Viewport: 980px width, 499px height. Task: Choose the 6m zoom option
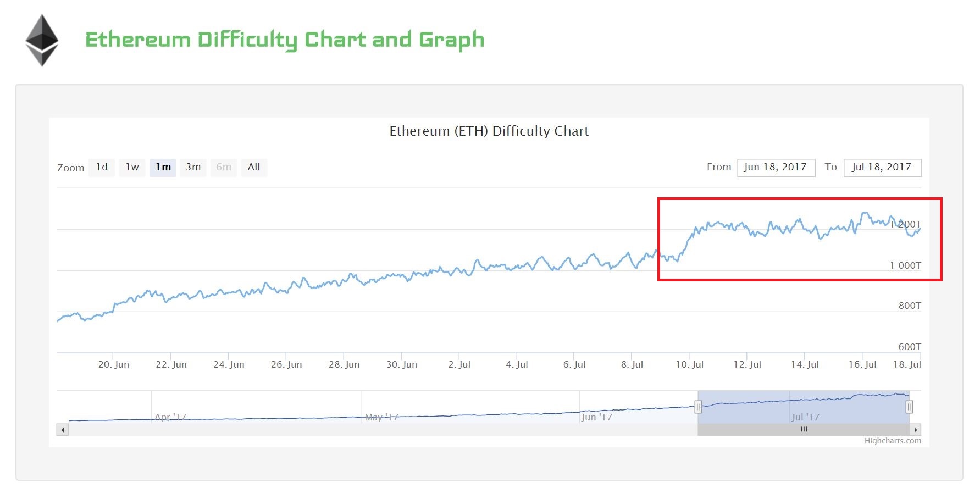[x=224, y=167]
